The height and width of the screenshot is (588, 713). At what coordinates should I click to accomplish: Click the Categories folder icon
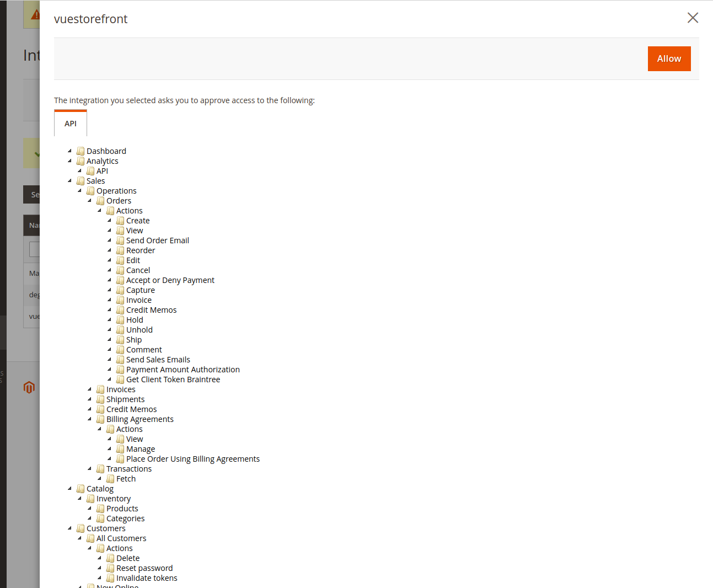coord(100,518)
